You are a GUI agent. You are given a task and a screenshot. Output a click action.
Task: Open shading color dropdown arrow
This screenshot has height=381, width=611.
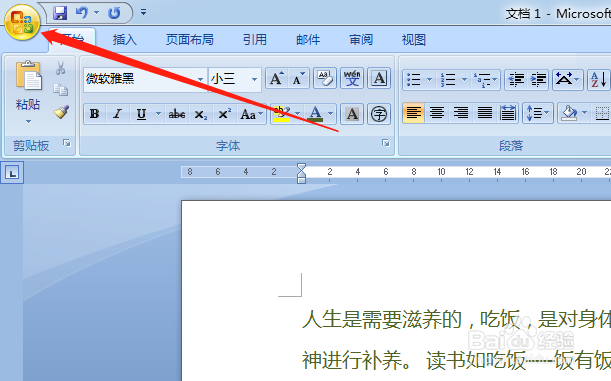point(585,113)
